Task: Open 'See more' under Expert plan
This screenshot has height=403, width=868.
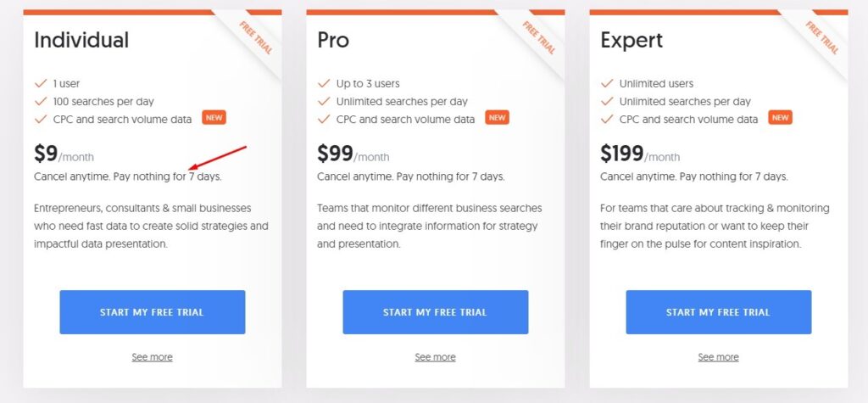Action: tap(719, 357)
